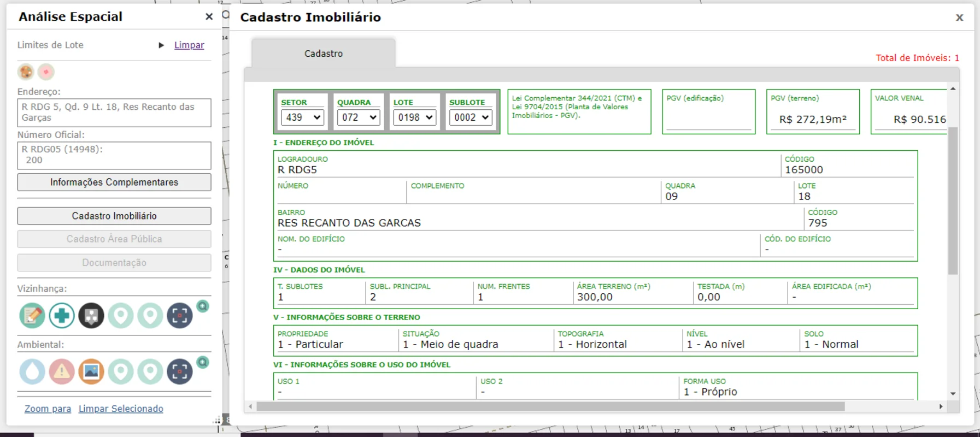Click the dark shield icon in Vizinhança

[91, 316]
